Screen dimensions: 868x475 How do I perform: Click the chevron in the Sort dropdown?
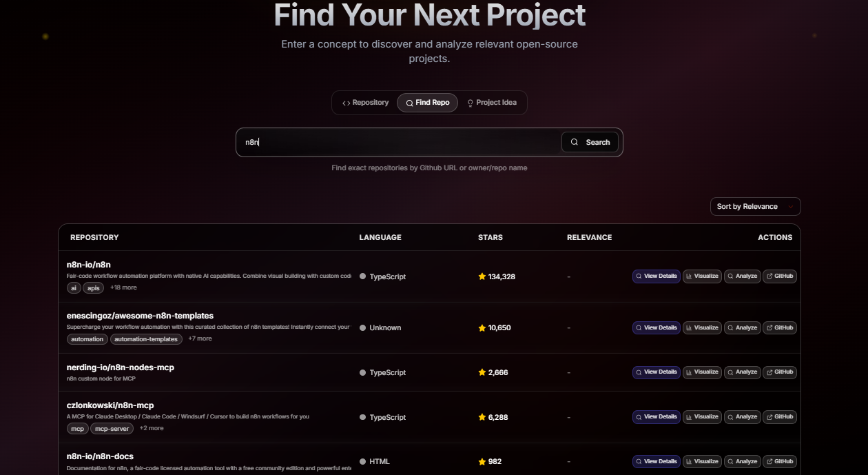tap(790, 207)
